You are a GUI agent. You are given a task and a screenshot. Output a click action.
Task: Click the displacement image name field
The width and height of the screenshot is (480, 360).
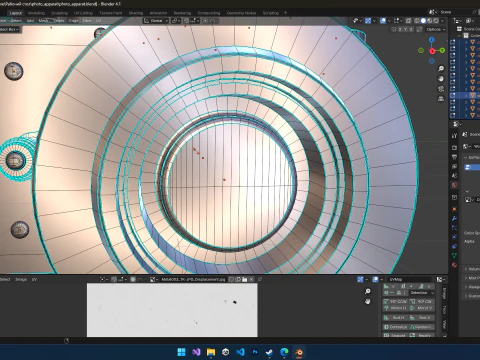click(193, 279)
